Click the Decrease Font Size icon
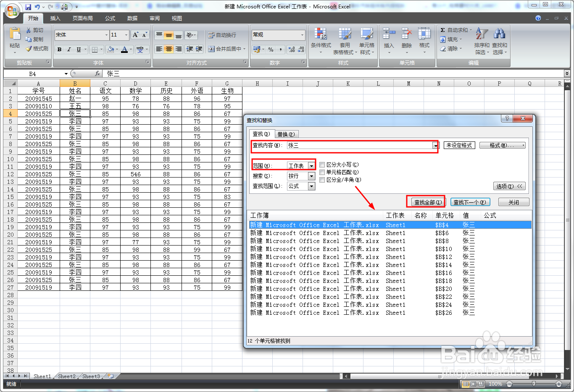The image size is (574, 392). 145,35
